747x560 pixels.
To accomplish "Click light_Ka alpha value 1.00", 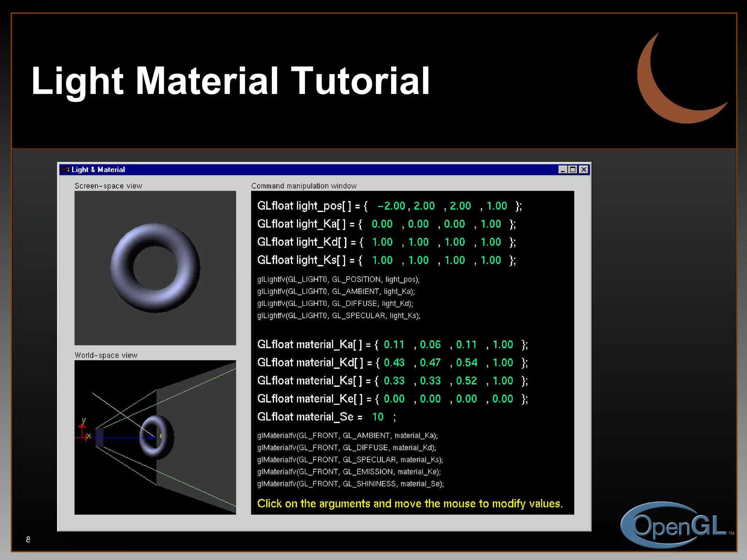I will (491, 224).
